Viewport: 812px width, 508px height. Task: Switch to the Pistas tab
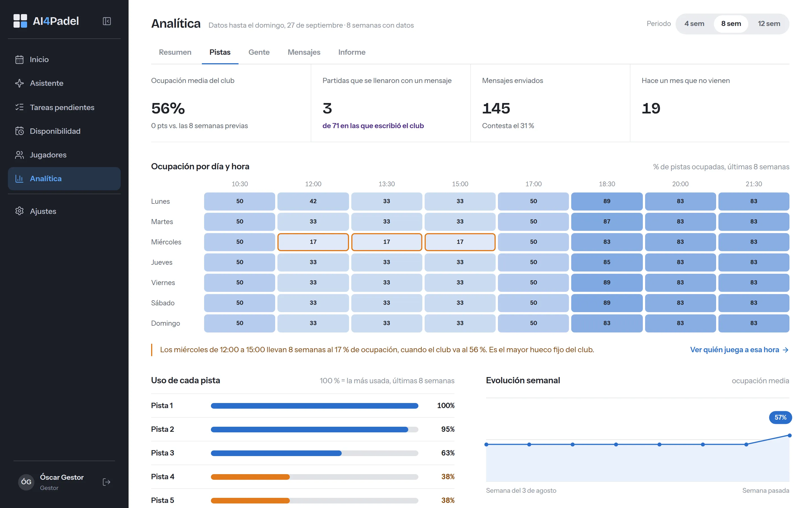point(220,52)
